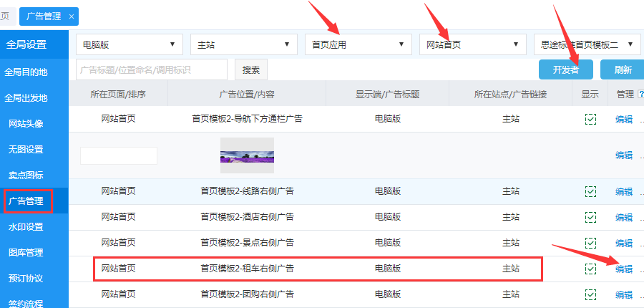Open 图库管理 from the sidebar menu
This screenshot has height=308, width=644.
(26, 253)
